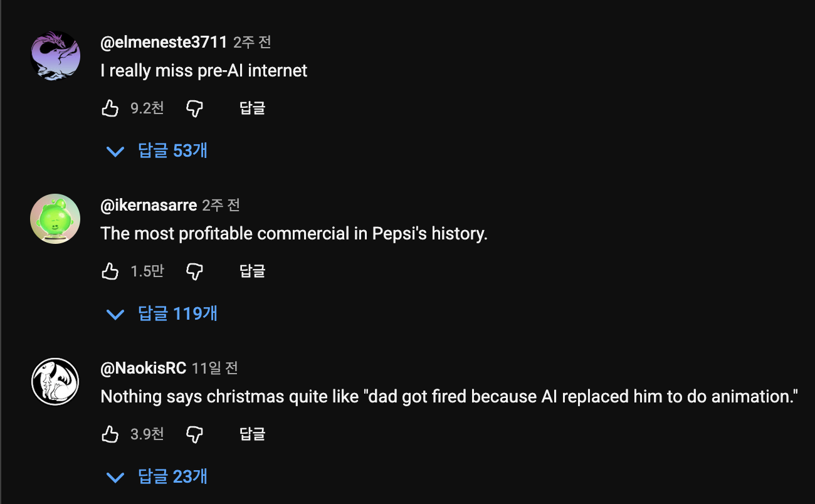Viewport: 815px width, 504px height.
Task: Reply to @NaokisRC's comment
Action: point(253,434)
